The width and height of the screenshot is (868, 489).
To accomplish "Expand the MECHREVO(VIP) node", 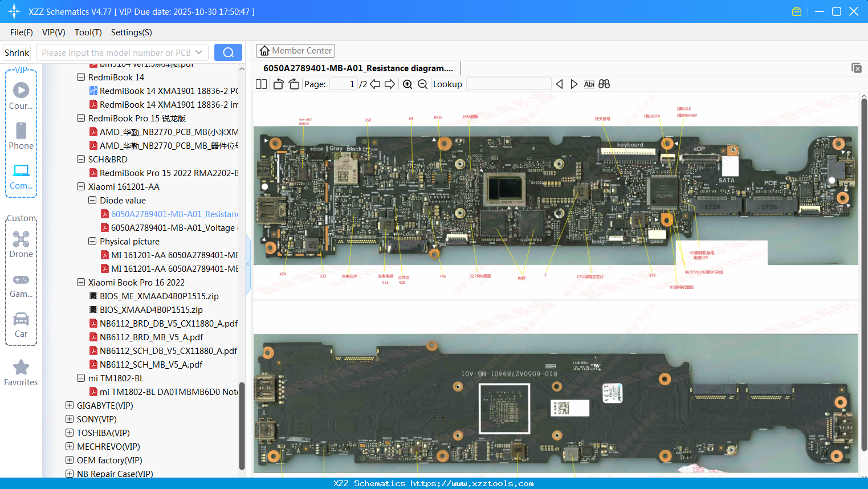I will point(70,446).
